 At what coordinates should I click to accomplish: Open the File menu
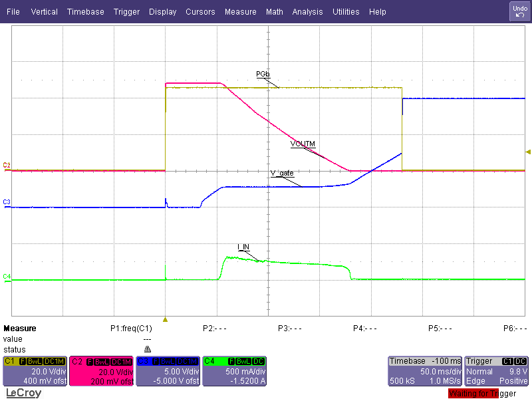tap(13, 12)
